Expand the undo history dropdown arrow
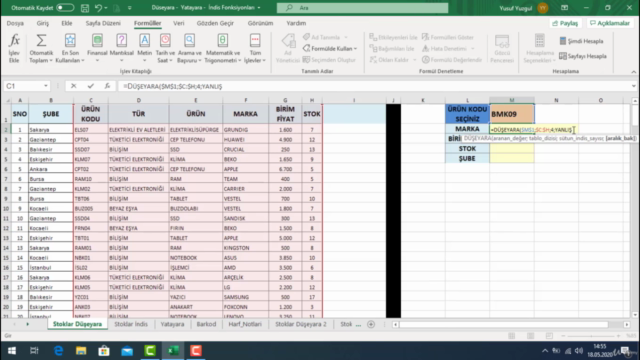 [x=106, y=8]
